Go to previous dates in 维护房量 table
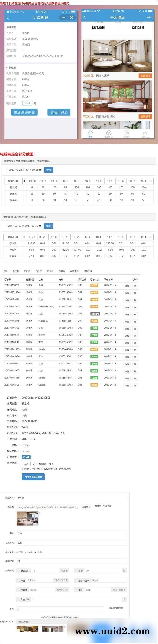The image size is (158, 644). [24, 181]
